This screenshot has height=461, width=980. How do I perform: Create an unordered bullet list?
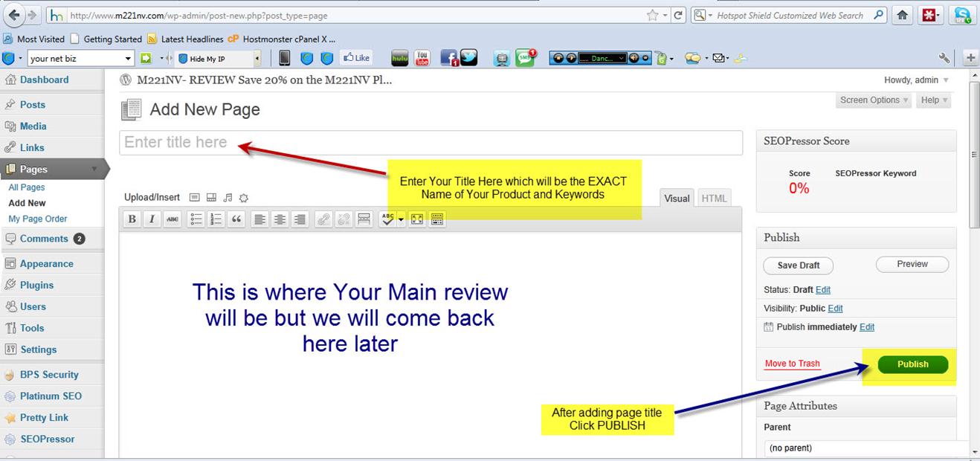coord(196,219)
